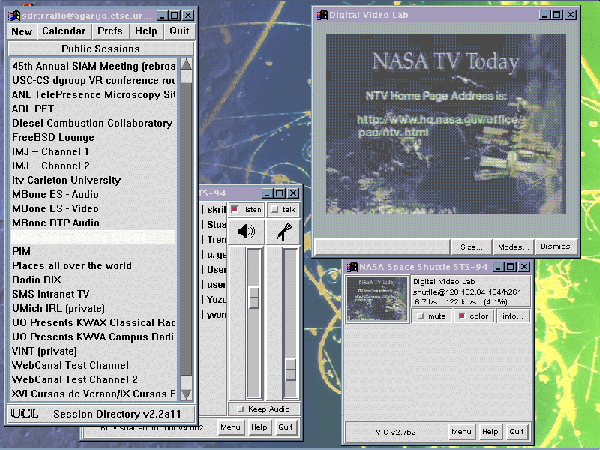600x450 pixels.
Task: Click the NASA Space Shuttle window title icon
Action: tap(352, 267)
